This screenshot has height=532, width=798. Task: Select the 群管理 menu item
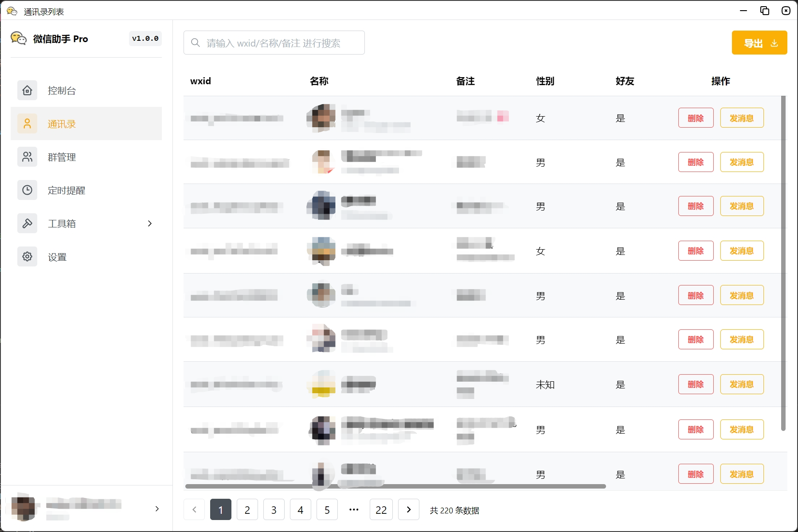62,157
